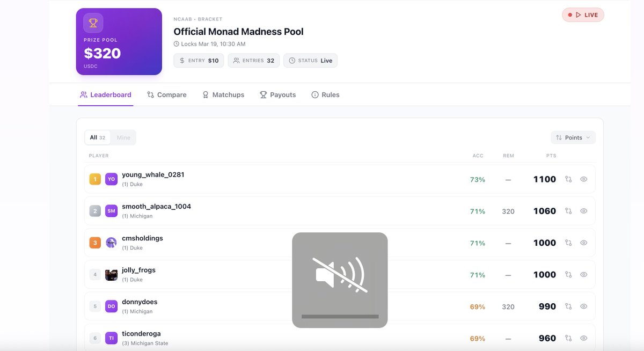Screen dimensions: 644x351
Task: Open the Matchups tab
Action: pos(223,94)
